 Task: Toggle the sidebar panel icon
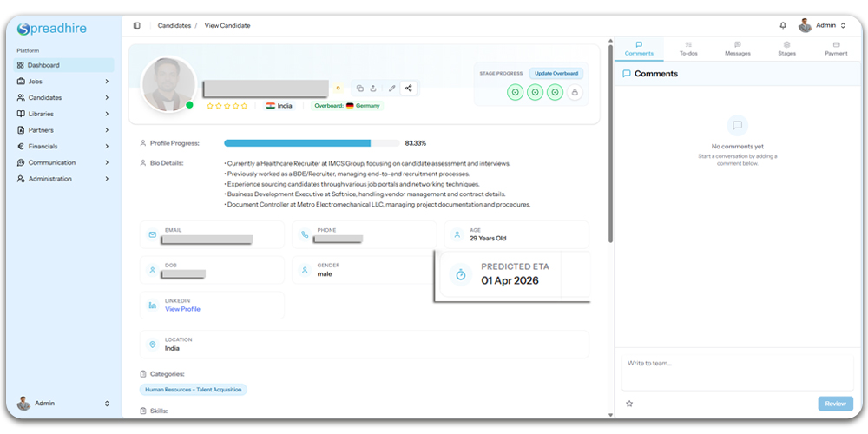coord(136,25)
